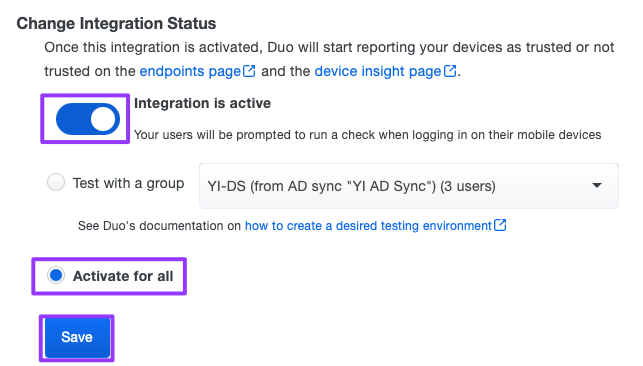This screenshot has height=366, width=643.
Task: Open the endpoints page link
Action: click(x=190, y=71)
